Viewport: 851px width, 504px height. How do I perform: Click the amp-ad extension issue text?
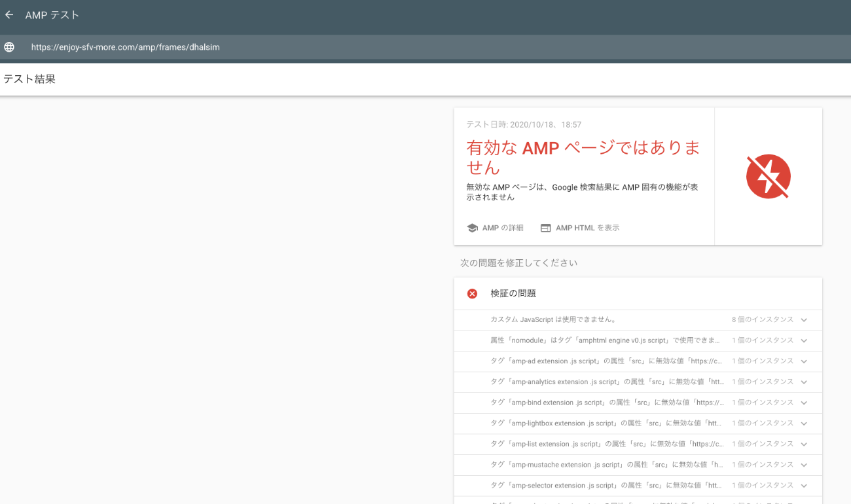tap(607, 361)
